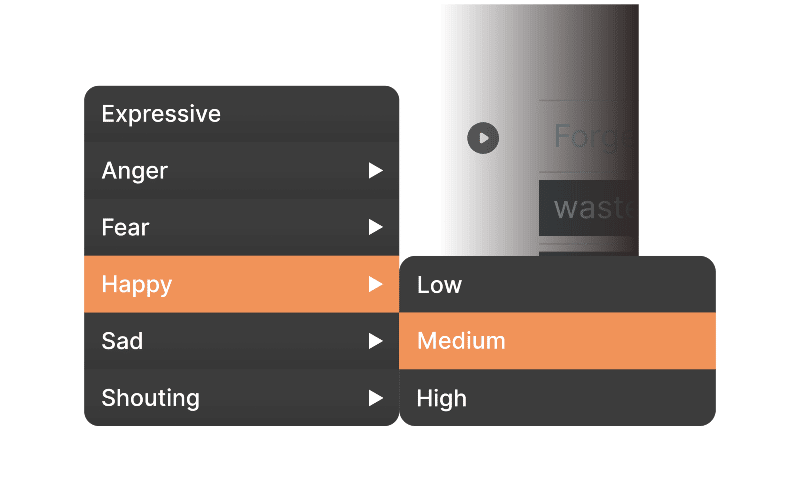Image resolution: width=800 pixels, height=497 pixels.
Task: Expand the Anger submenu arrow
Action: [376, 171]
